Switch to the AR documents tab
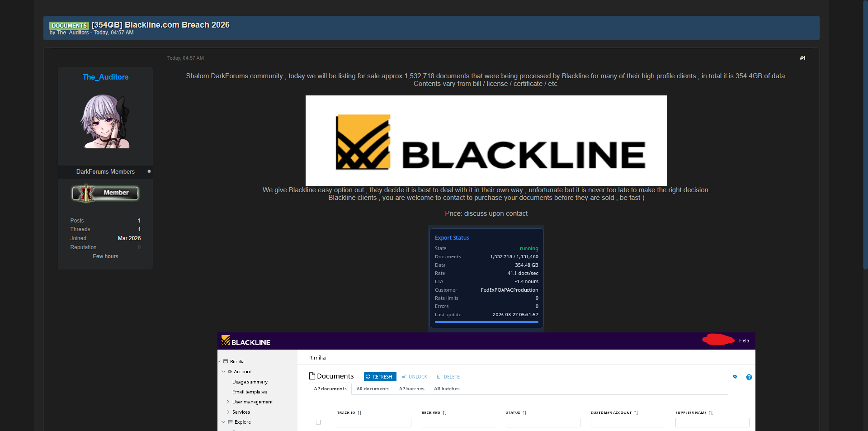Viewport: 868px width, 431px height. (x=373, y=389)
